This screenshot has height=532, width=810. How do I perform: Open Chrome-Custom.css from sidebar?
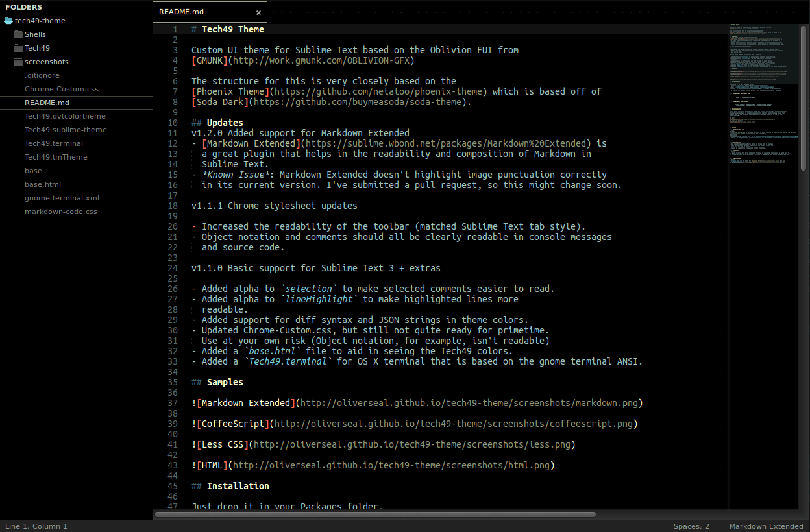click(62, 89)
